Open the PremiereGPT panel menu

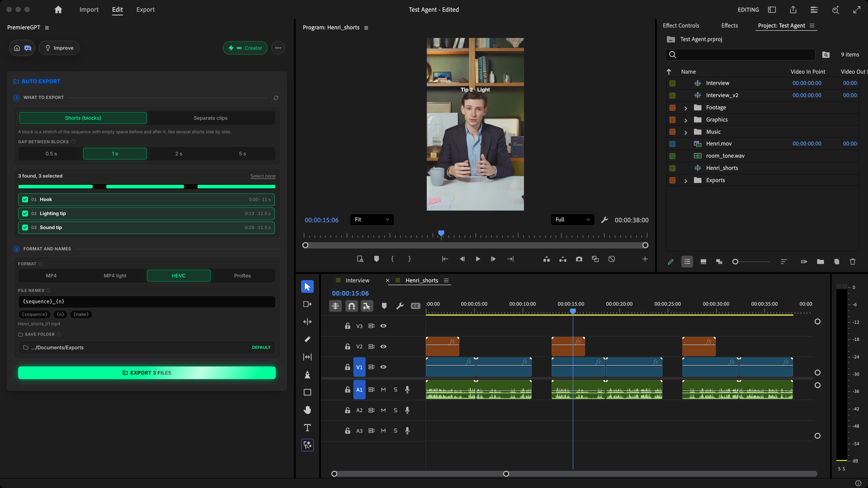(47, 28)
